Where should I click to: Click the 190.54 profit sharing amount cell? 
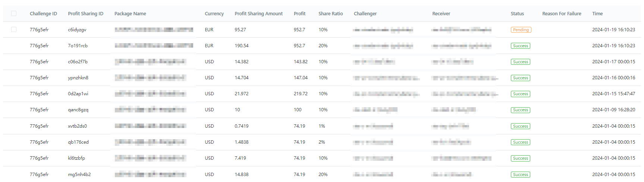(241, 46)
